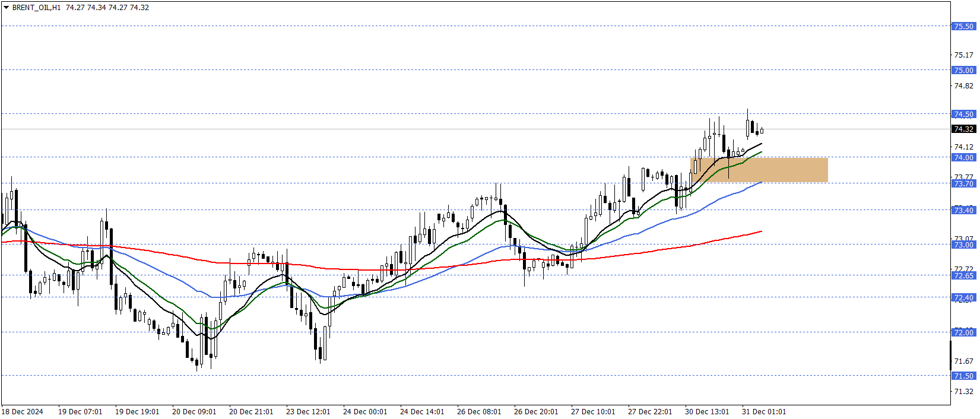Click the 24 Dec 14:01 time label
Screen dimensions: 980x419
[x=422, y=411]
